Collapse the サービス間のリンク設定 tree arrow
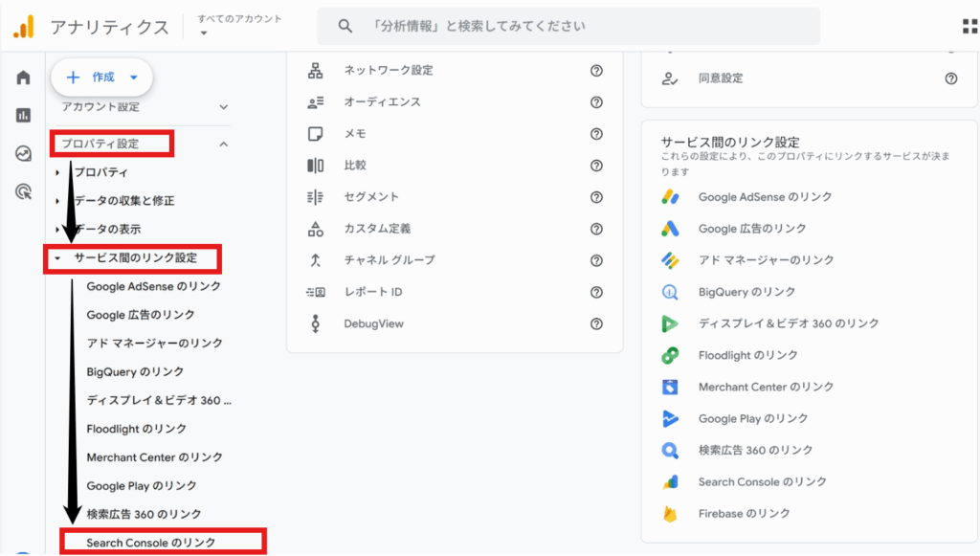This screenshot has height=556, width=980. coord(57,258)
